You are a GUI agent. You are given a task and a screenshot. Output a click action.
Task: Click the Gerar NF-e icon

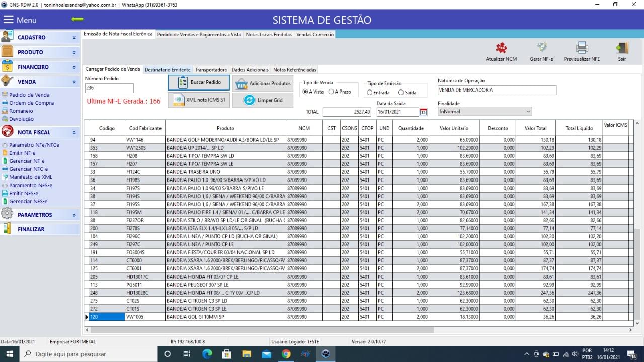coord(541,48)
